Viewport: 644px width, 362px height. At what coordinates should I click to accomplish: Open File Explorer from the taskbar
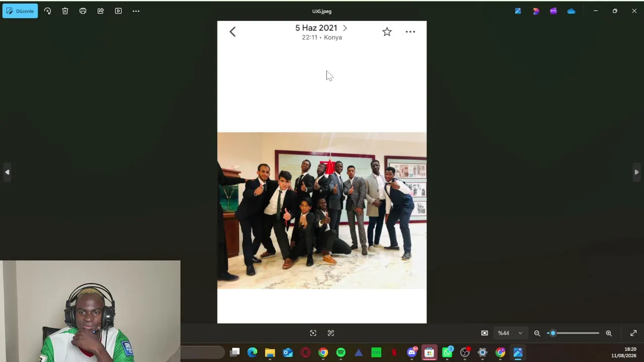coord(270,352)
